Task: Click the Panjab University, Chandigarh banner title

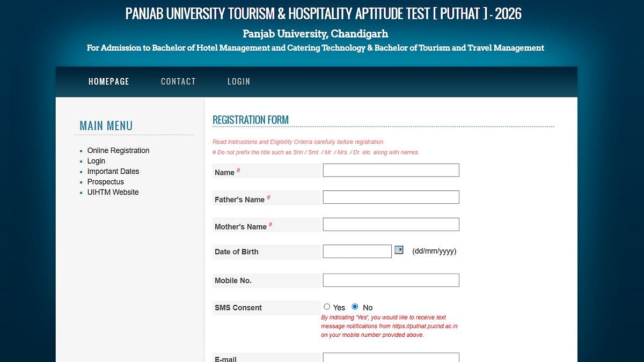Action: tap(315, 33)
